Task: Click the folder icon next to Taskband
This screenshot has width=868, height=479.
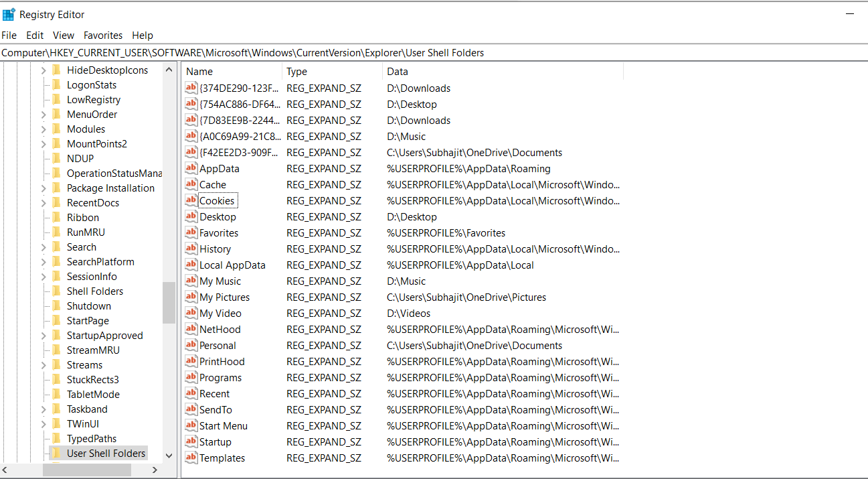Action: [x=56, y=409]
